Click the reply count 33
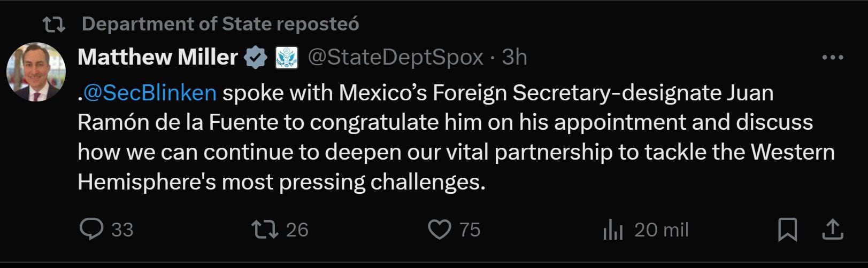The image size is (868, 268). [x=122, y=230]
